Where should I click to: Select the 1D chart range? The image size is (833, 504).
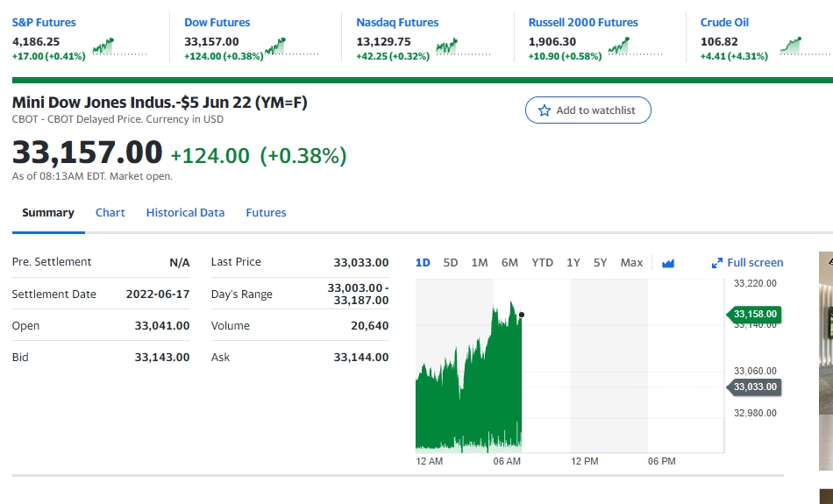[423, 262]
